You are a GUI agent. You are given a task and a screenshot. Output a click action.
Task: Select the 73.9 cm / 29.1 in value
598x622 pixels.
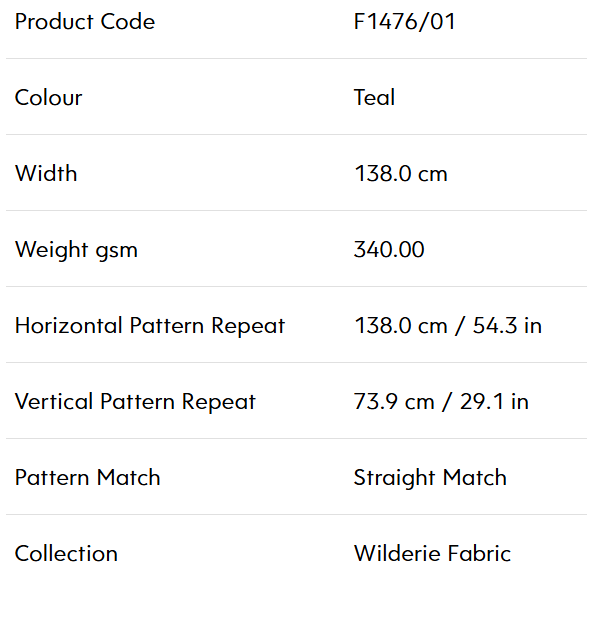coord(441,401)
